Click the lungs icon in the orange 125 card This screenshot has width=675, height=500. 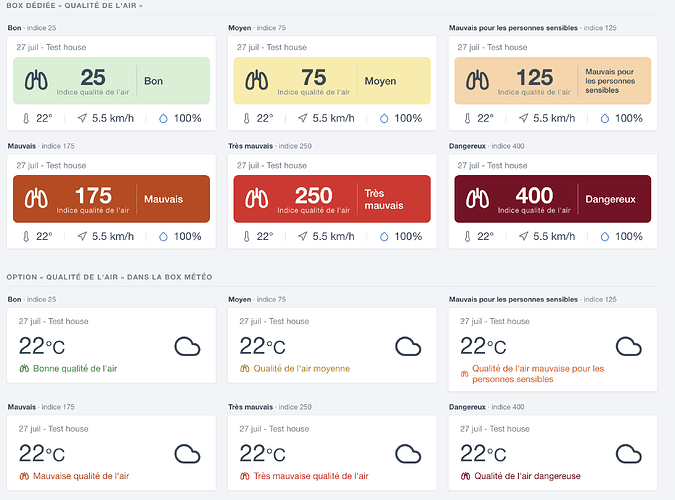pos(477,81)
